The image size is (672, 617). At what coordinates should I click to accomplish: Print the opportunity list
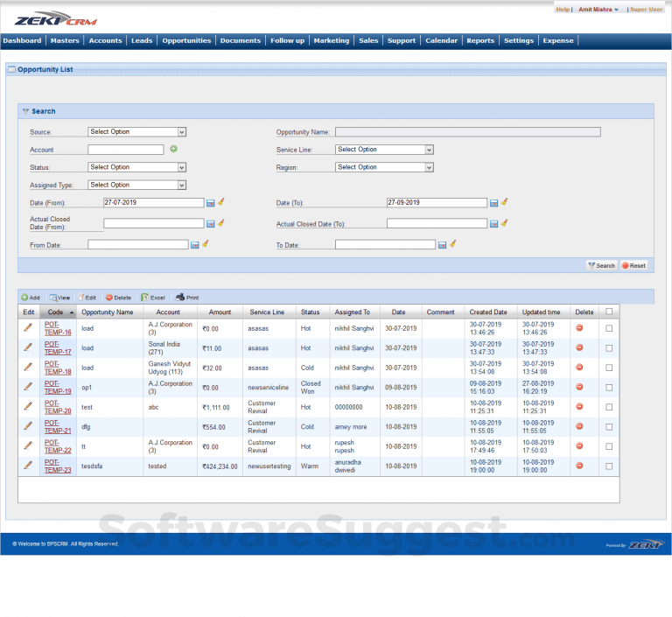click(187, 298)
